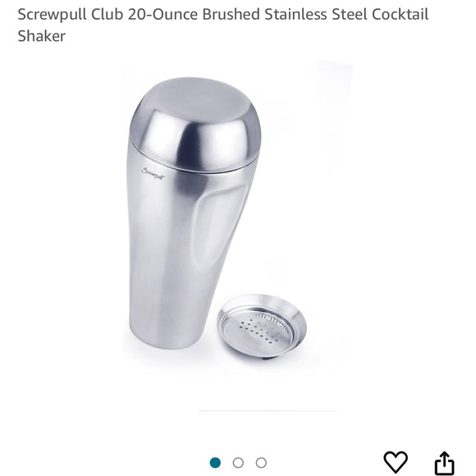476x476 pixels.
Task: Click the word Shaker in title
Action: pyautogui.click(x=42, y=36)
